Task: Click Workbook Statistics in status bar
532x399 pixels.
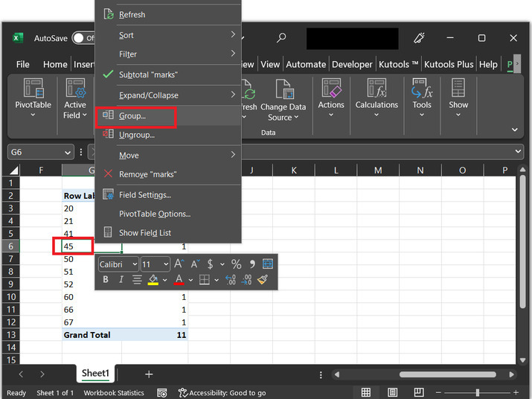Action: (113, 393)
